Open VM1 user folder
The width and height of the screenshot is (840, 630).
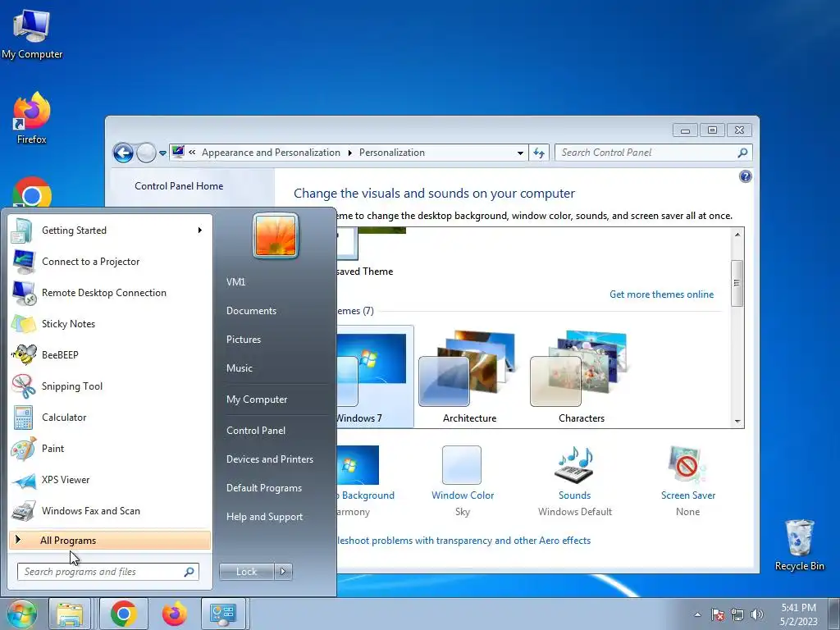pos(235,282)
